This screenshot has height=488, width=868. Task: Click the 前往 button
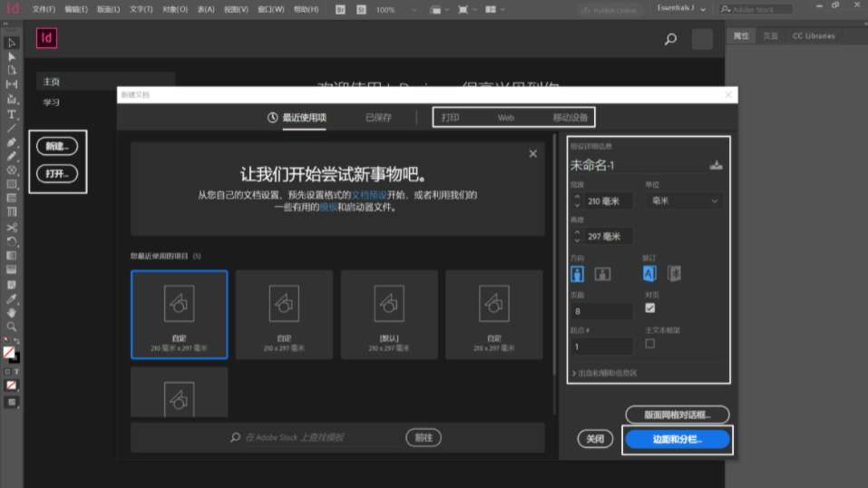424,437
